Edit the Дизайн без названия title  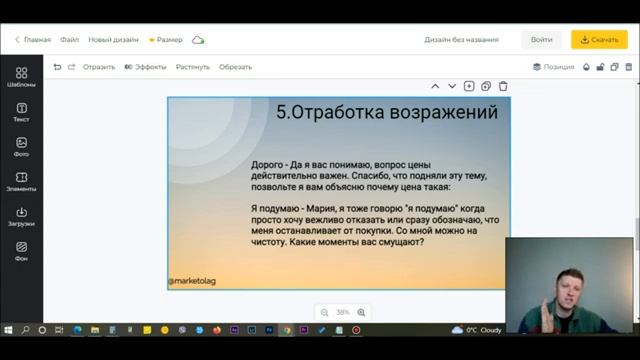coord(461,40)
